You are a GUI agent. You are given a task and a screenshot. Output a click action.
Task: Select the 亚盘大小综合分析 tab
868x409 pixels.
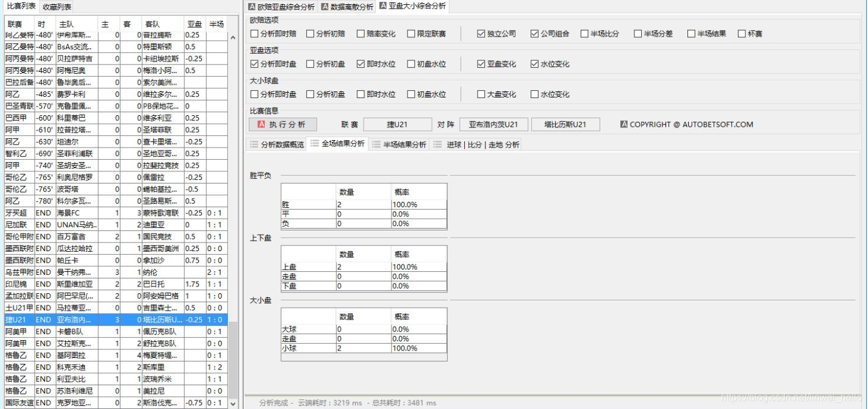[413, 7]
